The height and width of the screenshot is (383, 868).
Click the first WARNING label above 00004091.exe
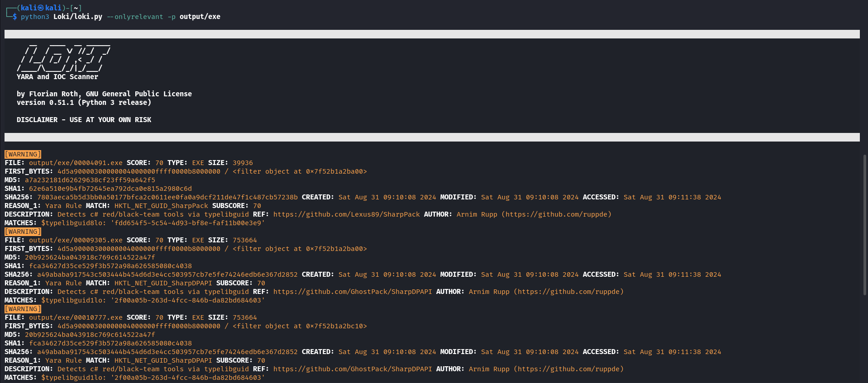click(23, 154)
